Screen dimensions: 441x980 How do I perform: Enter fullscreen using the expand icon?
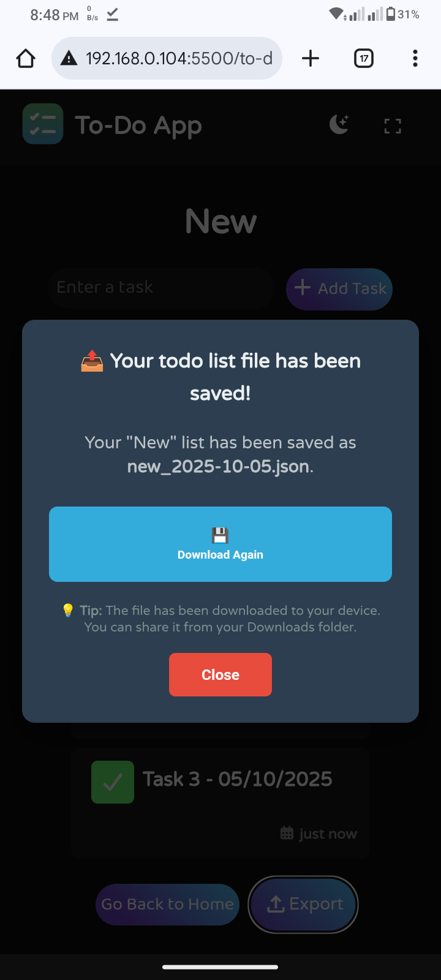[392, 126]
